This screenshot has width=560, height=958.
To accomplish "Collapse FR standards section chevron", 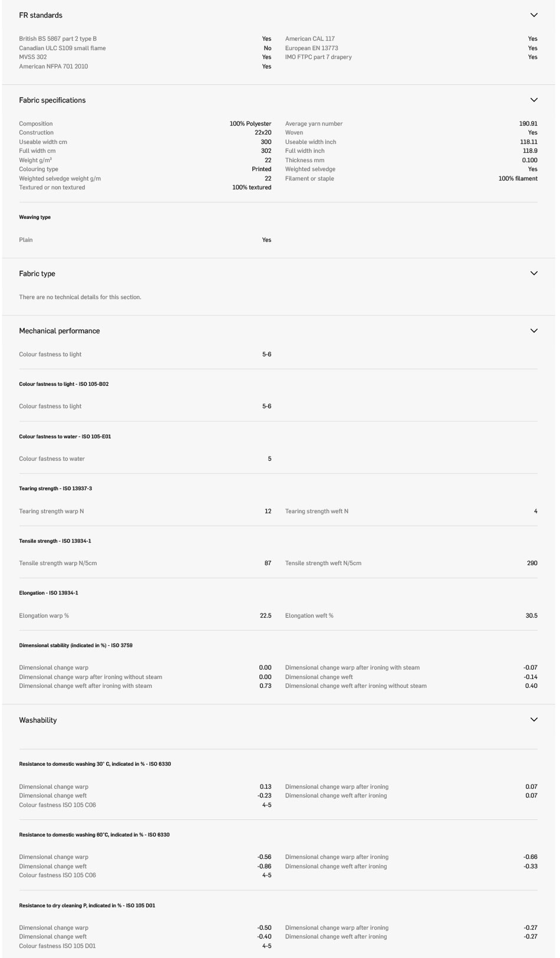I will pos(533,15).
